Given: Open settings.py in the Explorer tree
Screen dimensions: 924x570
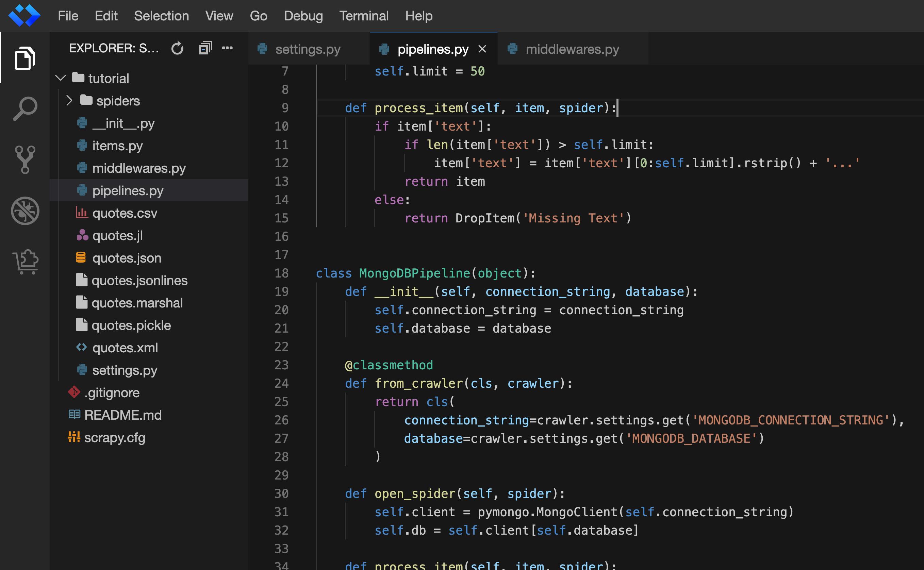Looking at the screenshot, I should coord(149,370).
